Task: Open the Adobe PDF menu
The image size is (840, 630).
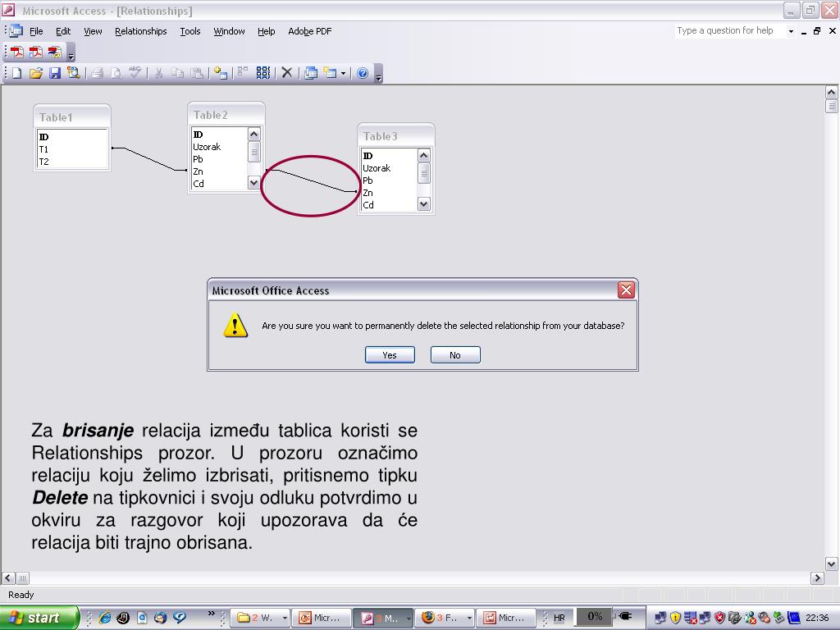Action: (309, 31)
